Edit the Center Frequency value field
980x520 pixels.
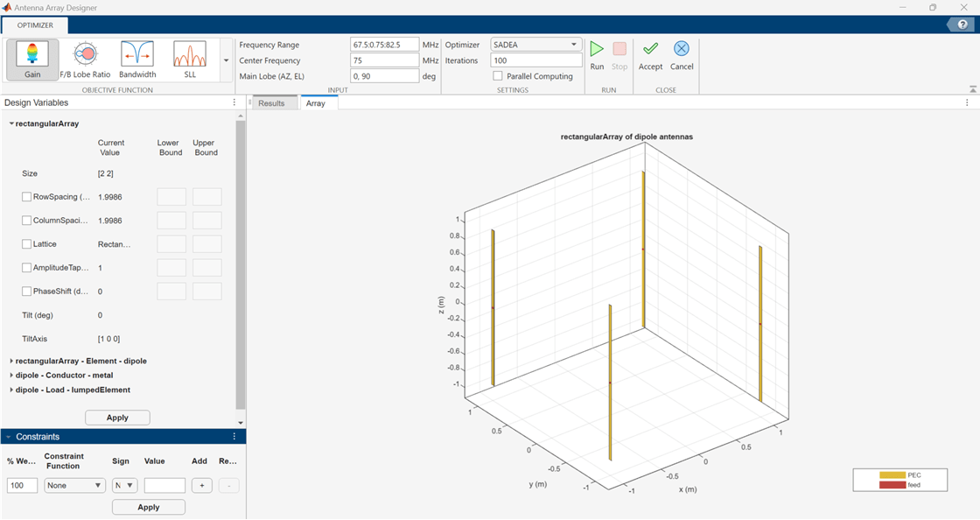pyautogui.click(x=385, y=60)
